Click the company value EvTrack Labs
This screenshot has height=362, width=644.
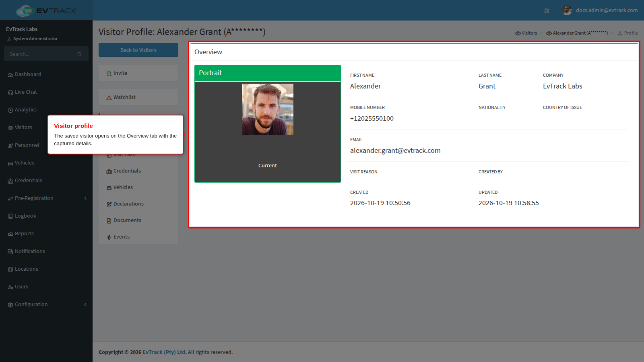(562, 86)
